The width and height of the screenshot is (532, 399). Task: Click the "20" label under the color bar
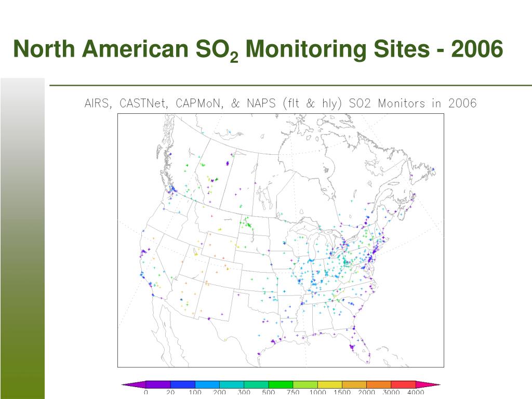click(170, 392)
